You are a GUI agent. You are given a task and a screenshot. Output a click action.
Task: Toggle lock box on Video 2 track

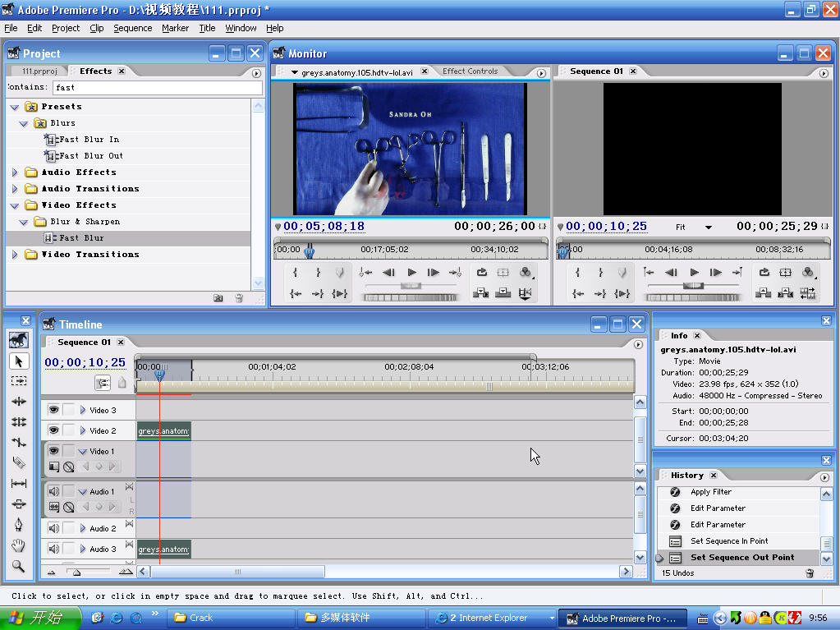click(69, 430)
